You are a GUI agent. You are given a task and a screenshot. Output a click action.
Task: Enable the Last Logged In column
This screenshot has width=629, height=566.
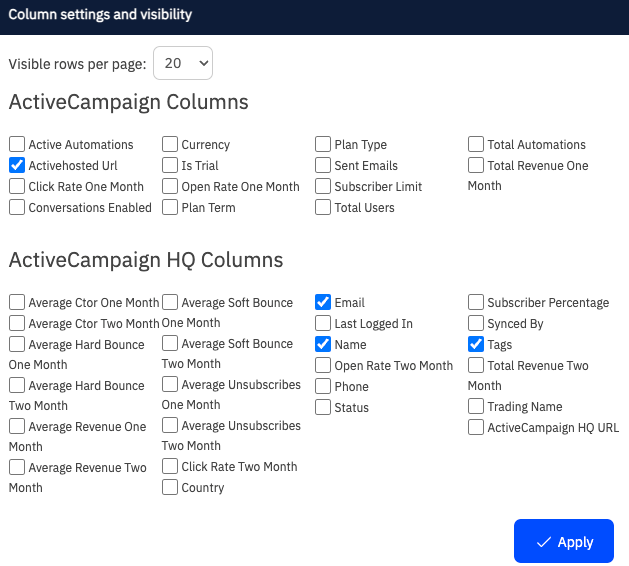[x=323, y=323]
